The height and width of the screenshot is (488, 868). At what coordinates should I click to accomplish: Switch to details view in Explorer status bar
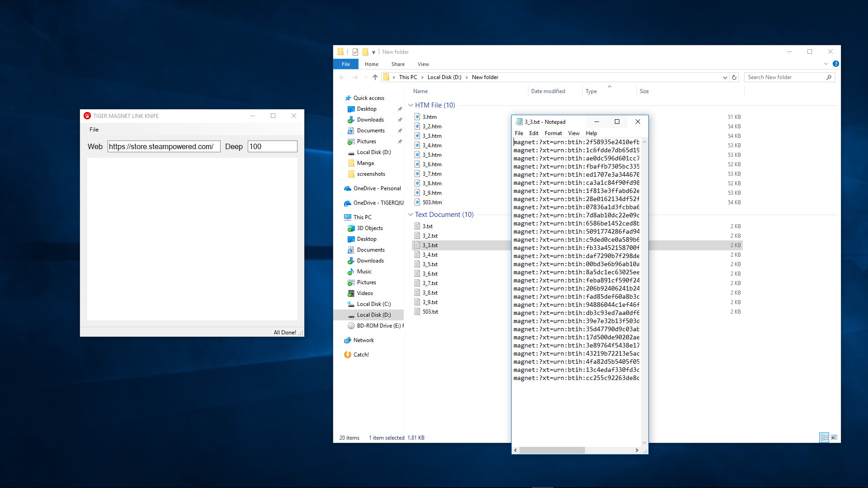824,437
